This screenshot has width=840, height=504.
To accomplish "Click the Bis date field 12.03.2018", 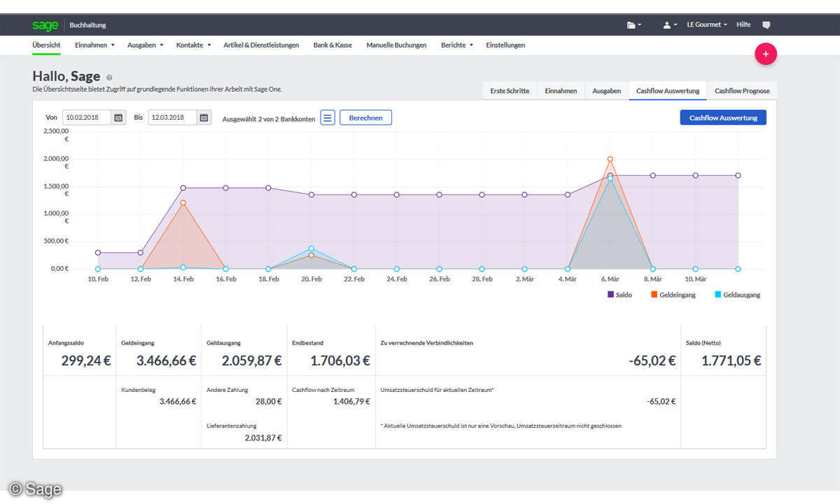I will tap(172, 118).
